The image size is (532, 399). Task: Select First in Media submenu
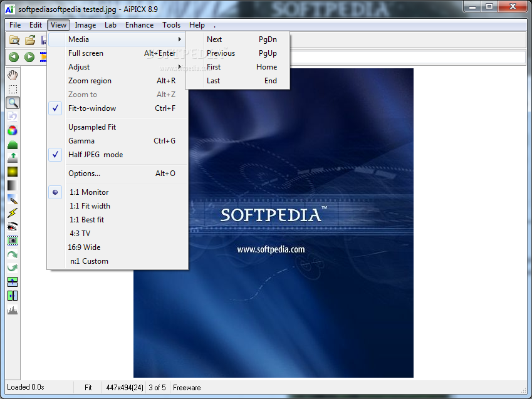click(x=237, y=67)
